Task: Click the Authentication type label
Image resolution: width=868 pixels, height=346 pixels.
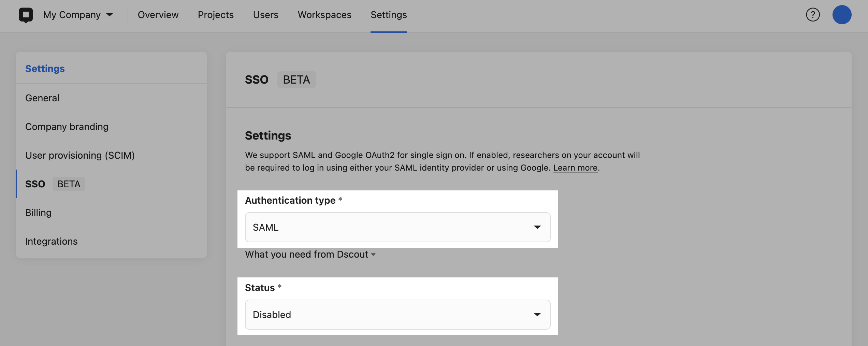Action: [290, 200]
